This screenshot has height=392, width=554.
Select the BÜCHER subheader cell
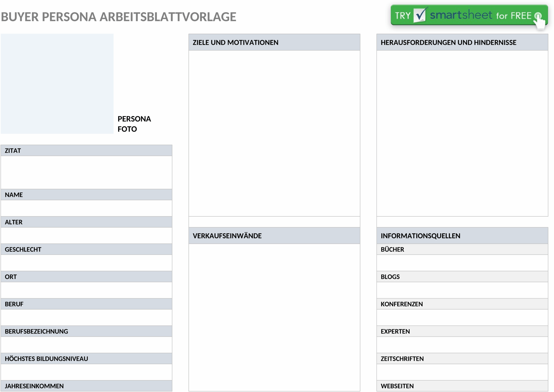pos(462,249)
